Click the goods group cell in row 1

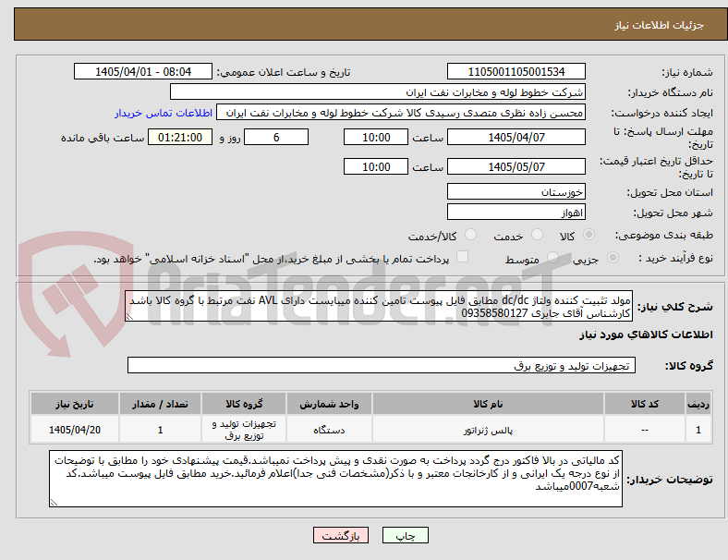pos(244,431)
